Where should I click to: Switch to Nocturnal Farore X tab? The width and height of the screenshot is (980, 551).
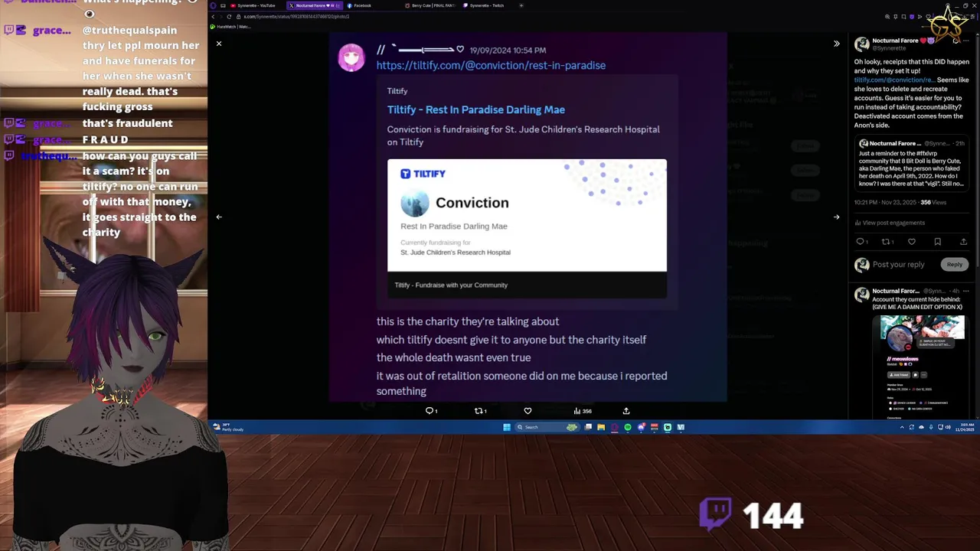(314, 5)
